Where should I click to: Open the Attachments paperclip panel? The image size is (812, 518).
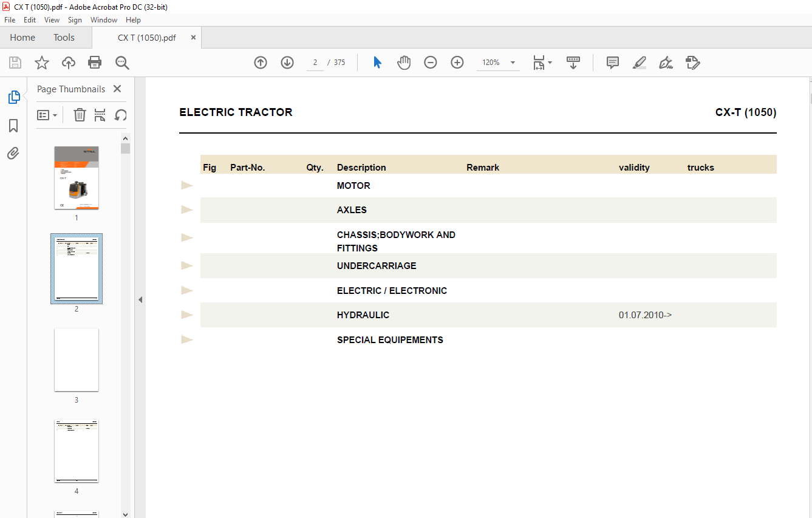[13, 153]
